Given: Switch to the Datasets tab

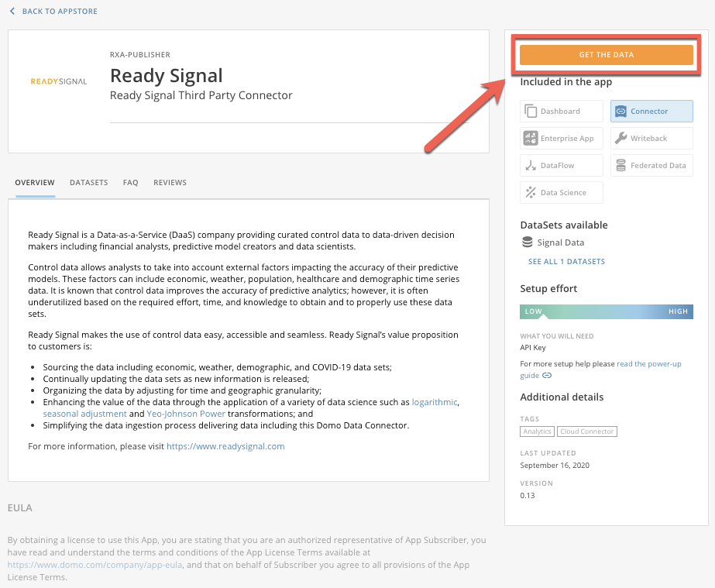Looking at the screenshot, I should (x=88, y=183).
